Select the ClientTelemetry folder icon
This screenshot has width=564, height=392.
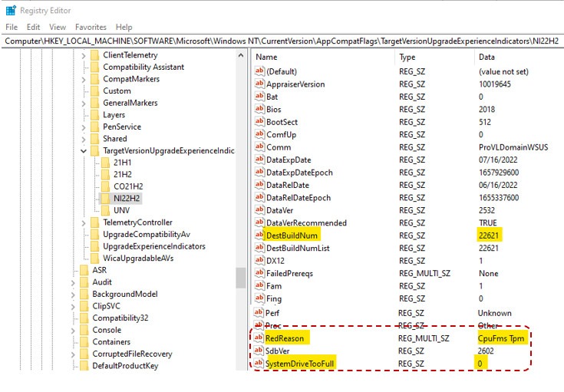94,55
